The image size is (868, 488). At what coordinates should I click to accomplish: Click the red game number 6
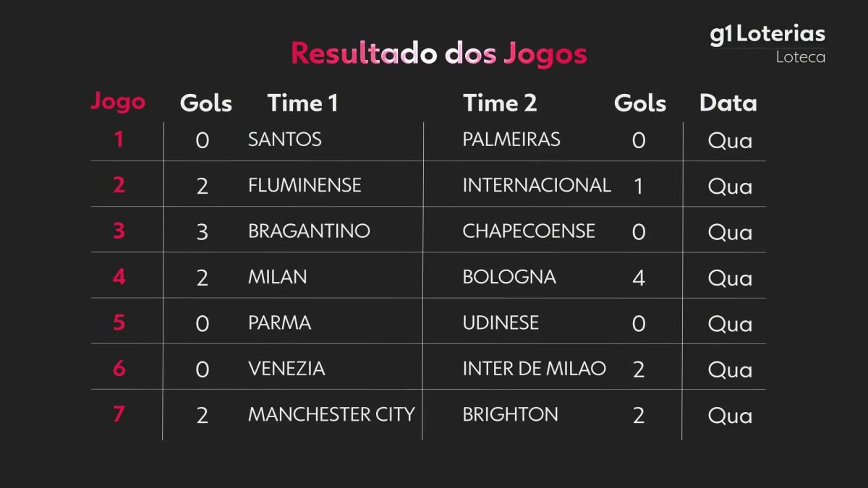(119, 368)
